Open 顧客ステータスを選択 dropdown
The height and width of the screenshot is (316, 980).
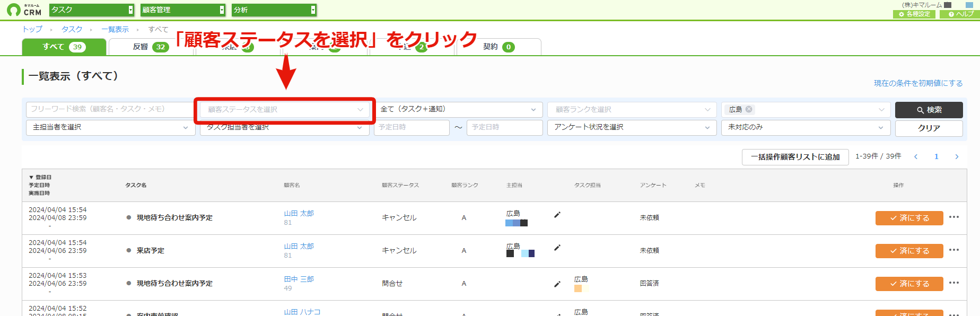pos(285,109)
